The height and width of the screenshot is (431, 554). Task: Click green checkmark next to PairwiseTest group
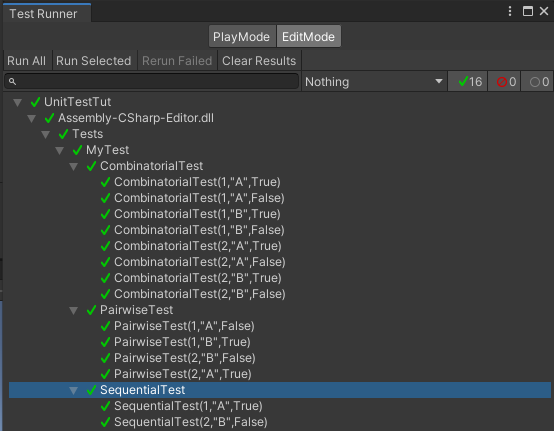tap(92, 310)
